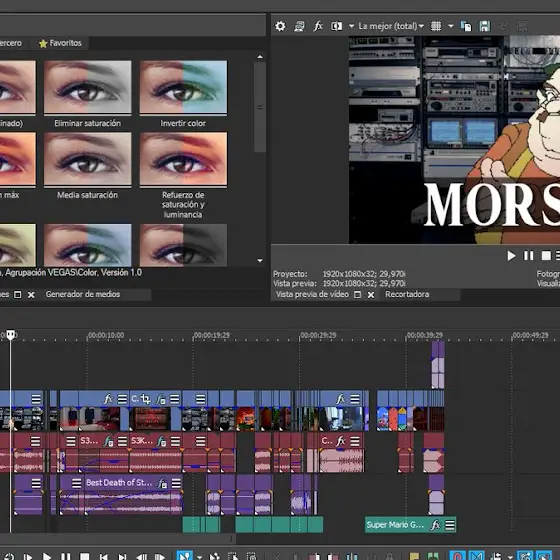560x560 pixels.
Task: Toggle split screen view in preview toolbar
Action: click(336, 26)
